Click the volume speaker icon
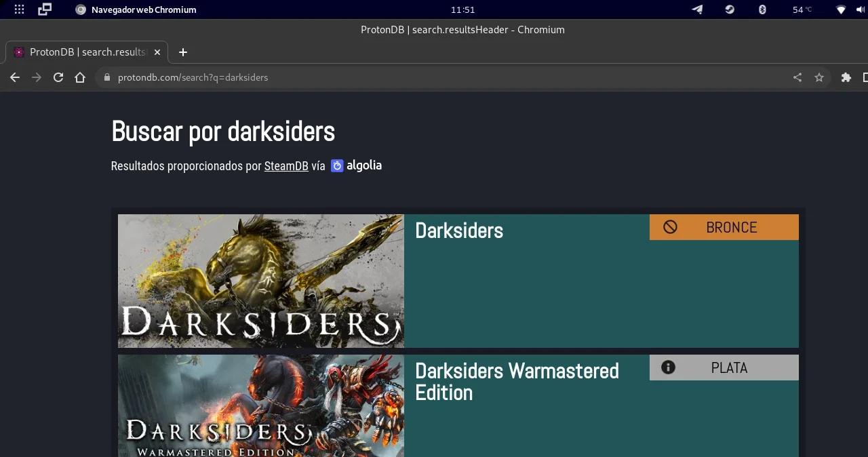 [x=862, y=9]
